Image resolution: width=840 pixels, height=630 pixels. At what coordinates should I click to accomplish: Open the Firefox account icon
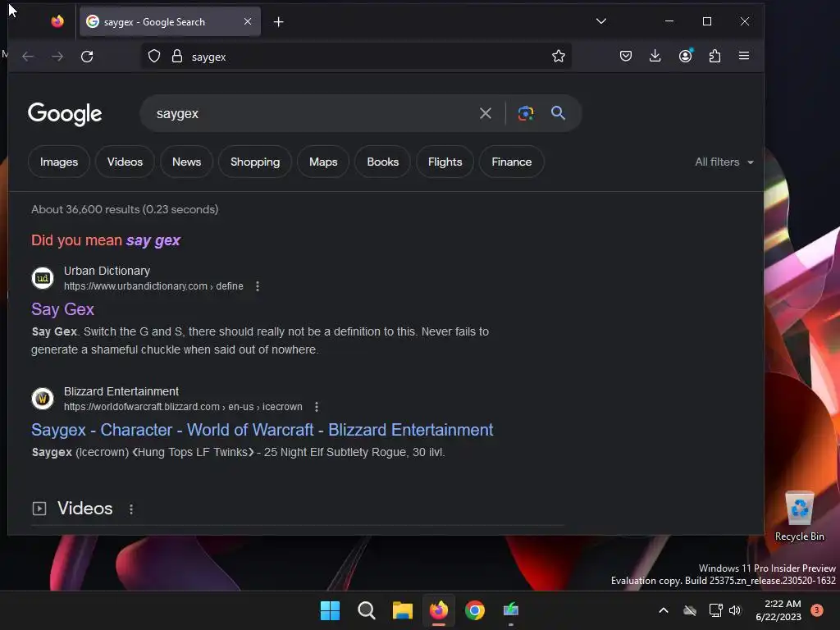click(685, 56)
